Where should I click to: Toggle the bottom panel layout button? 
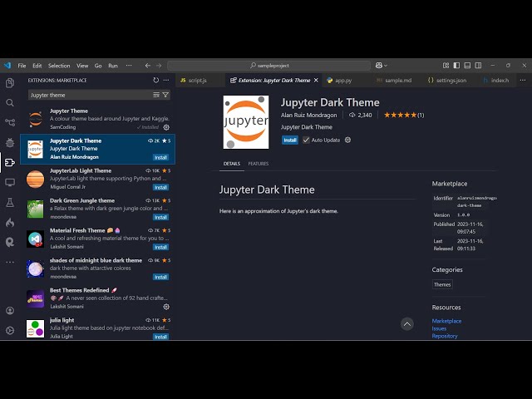(x=469, y=66)
